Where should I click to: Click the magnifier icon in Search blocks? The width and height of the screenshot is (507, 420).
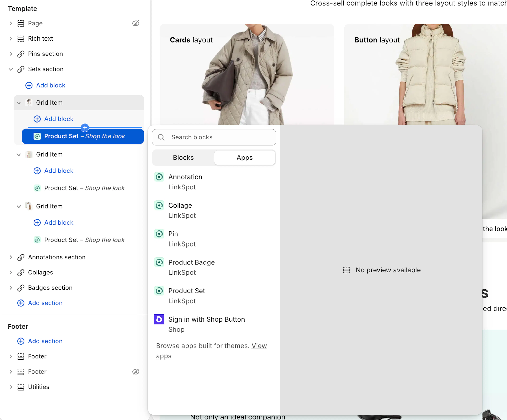(161, 137)
